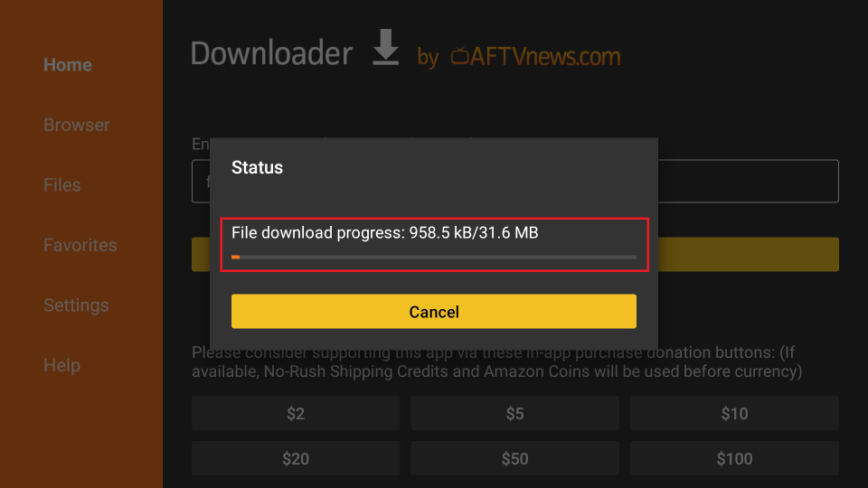The width and height of the screenshot is (868, 488).
Task: Open the Help section
Action: click(x=62, y=365)
